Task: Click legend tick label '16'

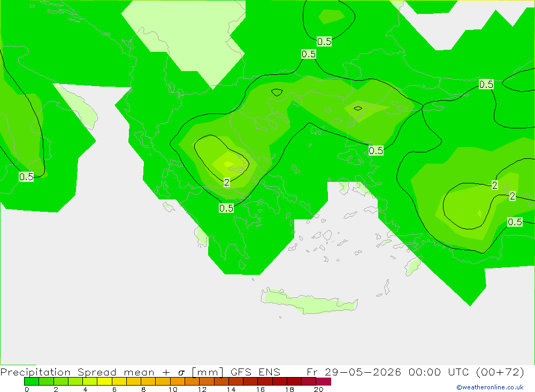Action: click(x=261, y=389)
